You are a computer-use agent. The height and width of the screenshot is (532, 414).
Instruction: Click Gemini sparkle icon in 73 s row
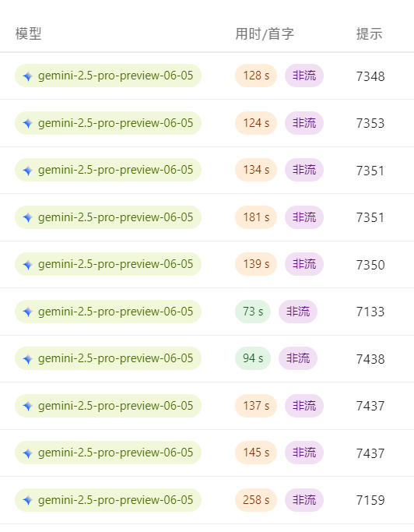click(28, 312)
